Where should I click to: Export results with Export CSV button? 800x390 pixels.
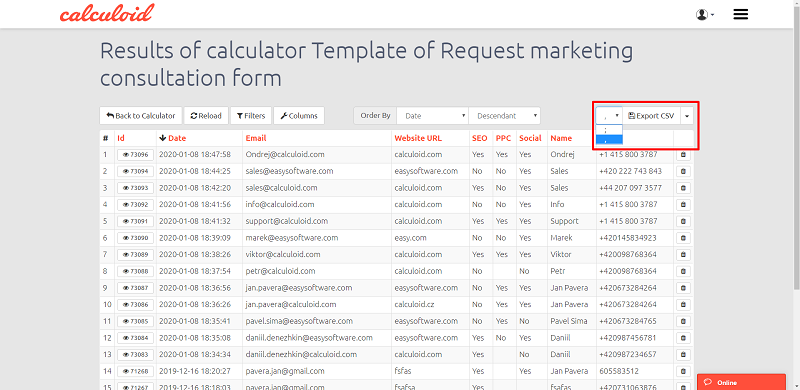click(651, 116)
